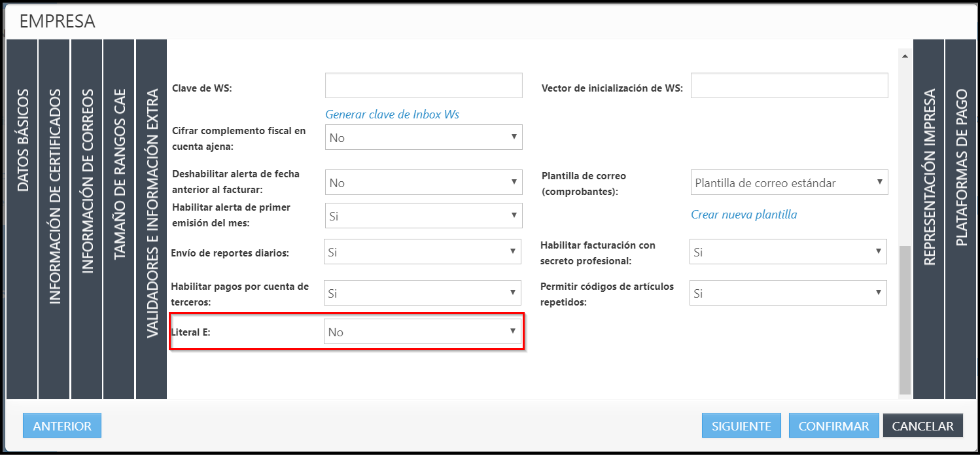This screenshot has height=456, width=980.
Task: Open Cifrar complemento fiscal dropdown
Action: point(423,137)
